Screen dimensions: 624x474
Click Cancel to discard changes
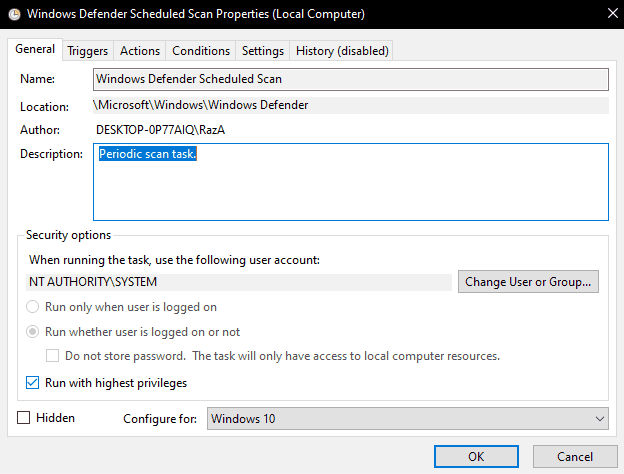pos(575,456)
